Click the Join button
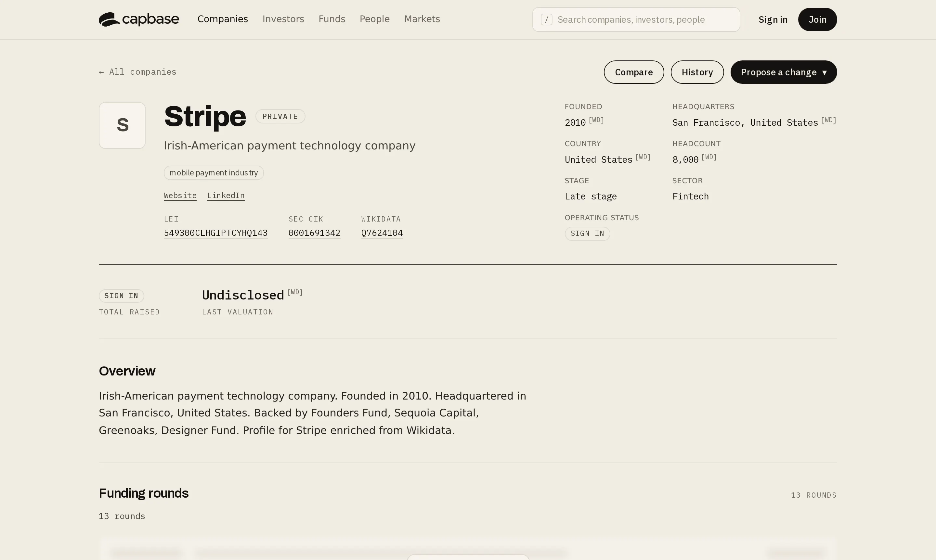 point(817,19)
